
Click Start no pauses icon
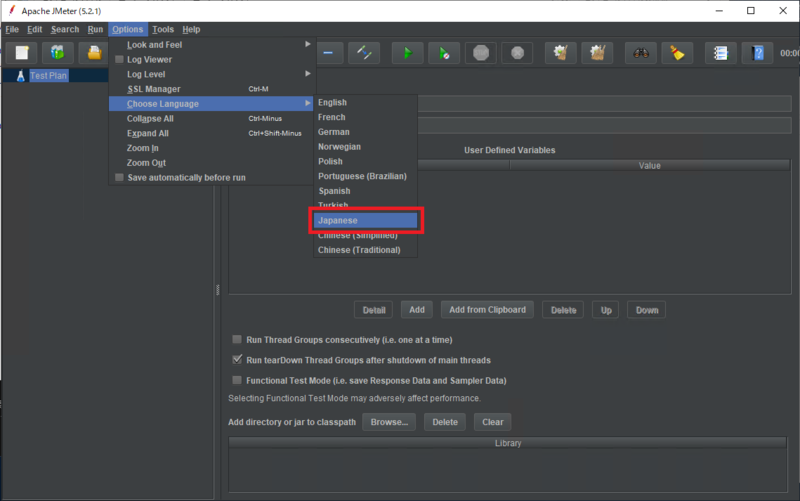point(444,53)
